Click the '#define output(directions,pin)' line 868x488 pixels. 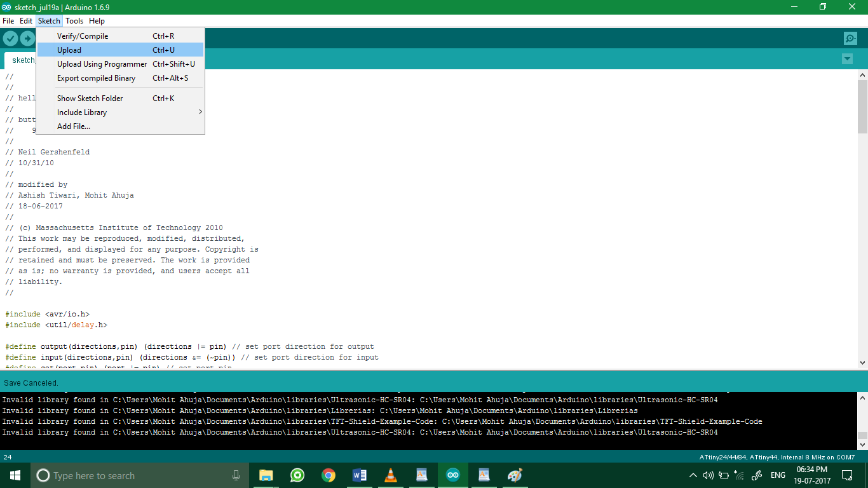(x=189, y=347)
